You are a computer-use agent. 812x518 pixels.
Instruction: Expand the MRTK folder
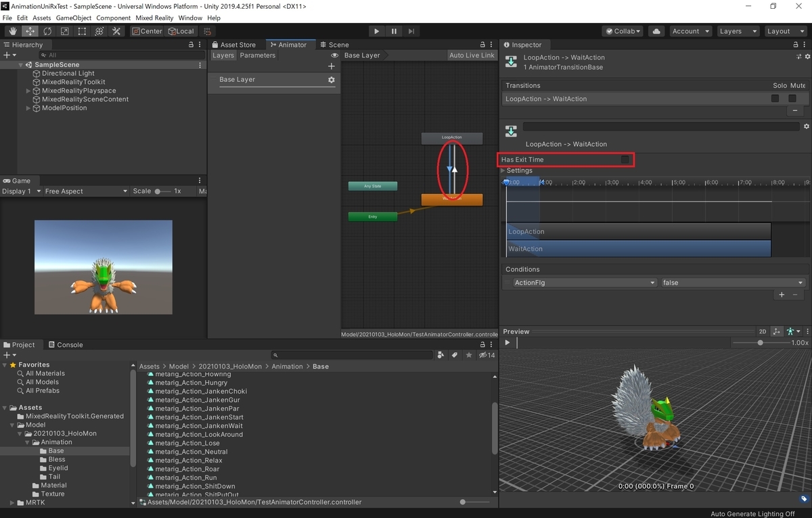[12, 503]
